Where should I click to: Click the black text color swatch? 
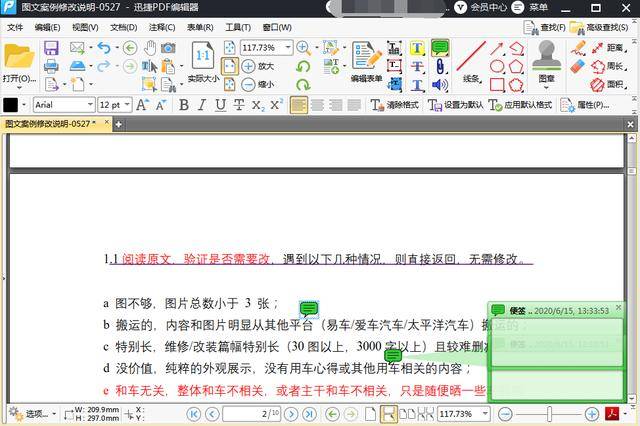click(11, 105)
